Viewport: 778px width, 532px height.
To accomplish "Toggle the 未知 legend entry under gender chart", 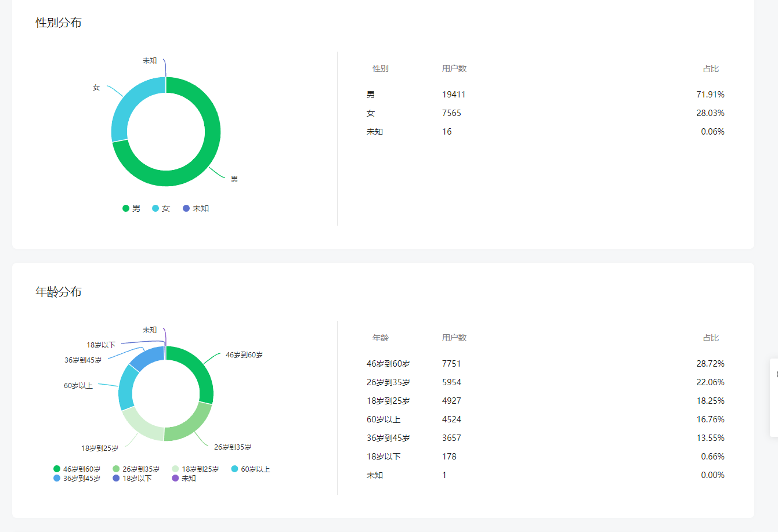I will [x=196, y=208].
